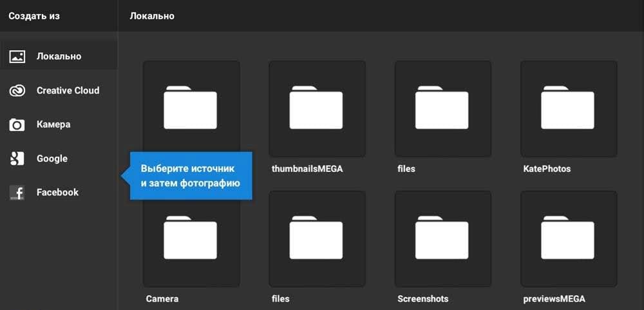Click the Создать из header title
The image size is (644, 310).
(34, 16)
